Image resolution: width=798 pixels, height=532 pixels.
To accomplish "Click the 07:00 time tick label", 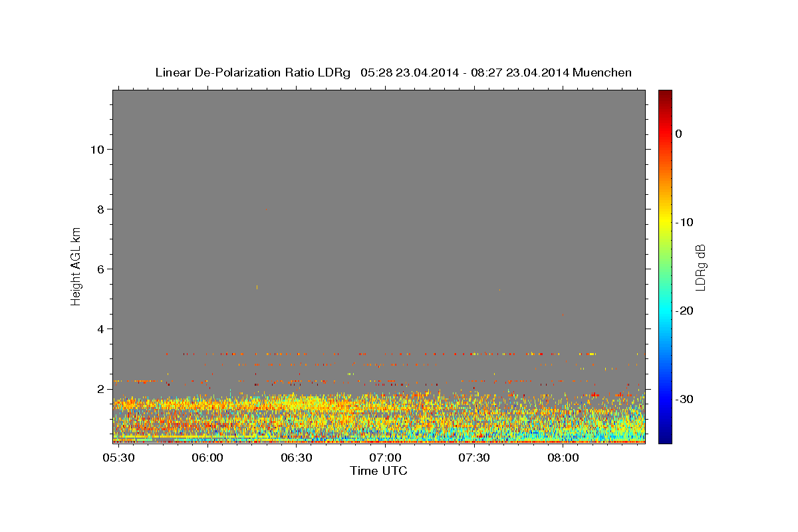I will point(385,458).
